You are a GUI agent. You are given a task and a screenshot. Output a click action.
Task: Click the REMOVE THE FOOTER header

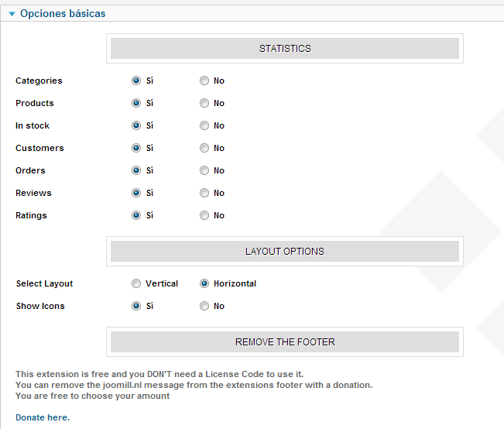click(x=285, y=341)
